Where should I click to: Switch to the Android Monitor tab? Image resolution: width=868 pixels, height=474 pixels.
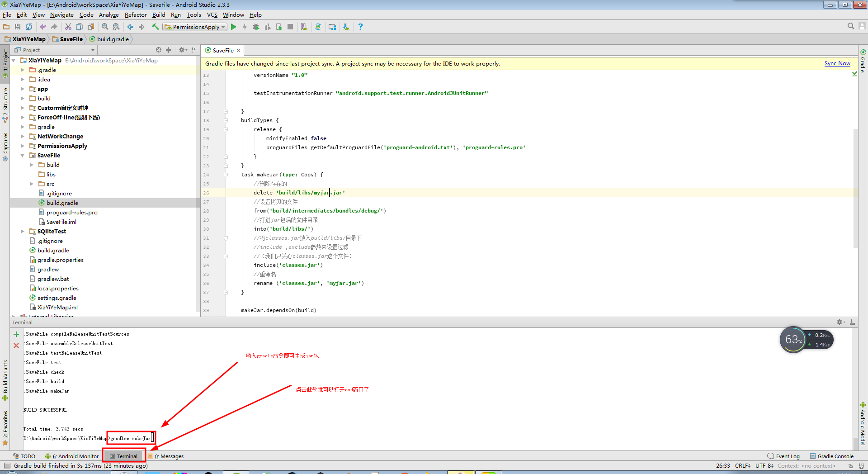[x=72, y=456]
